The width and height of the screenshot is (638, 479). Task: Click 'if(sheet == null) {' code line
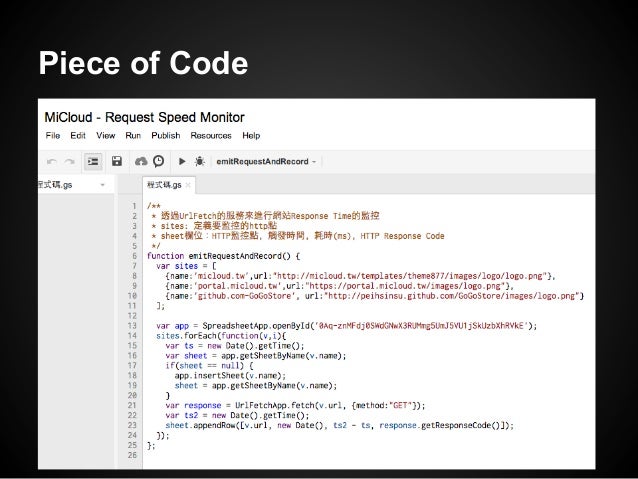pyautogui.click(x=209, y=365)
